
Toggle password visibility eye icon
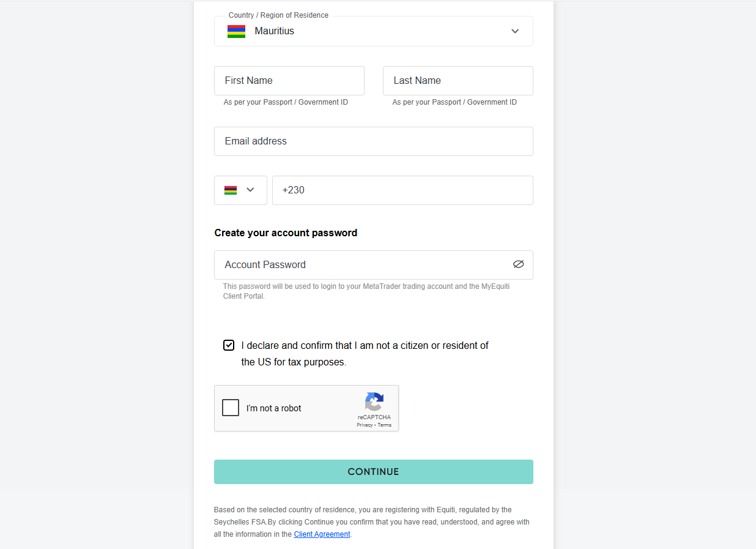[519, 264]
